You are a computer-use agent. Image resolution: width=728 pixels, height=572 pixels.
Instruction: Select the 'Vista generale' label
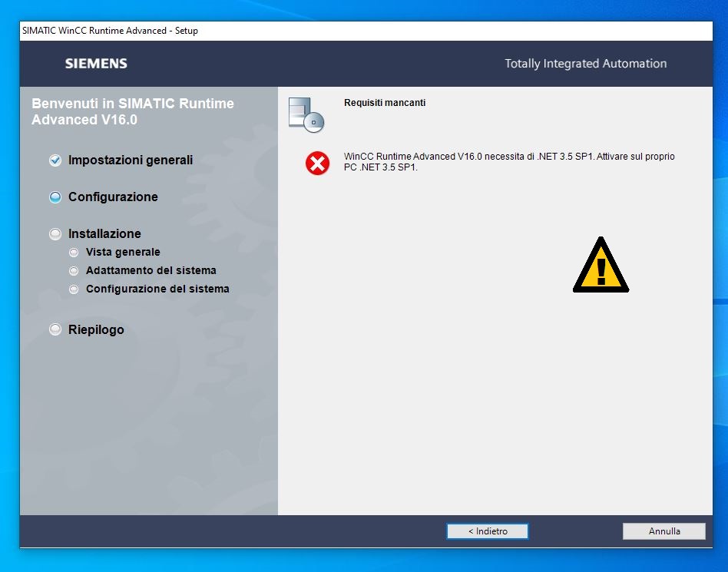point(123,252)
